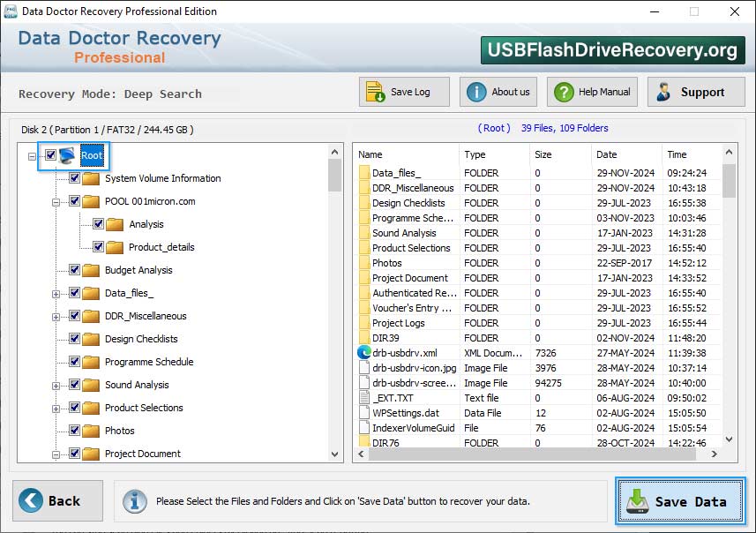Collapse the Root tree node
Image resolution: width=756 pixels, height=533 pixels.
pyautogui.click(x=32, y=156)
